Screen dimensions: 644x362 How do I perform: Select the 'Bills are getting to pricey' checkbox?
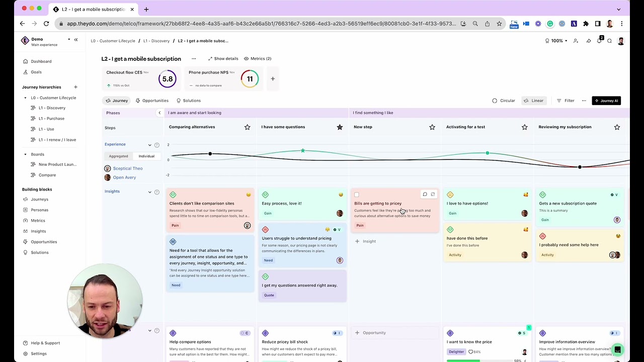point(357,195)
